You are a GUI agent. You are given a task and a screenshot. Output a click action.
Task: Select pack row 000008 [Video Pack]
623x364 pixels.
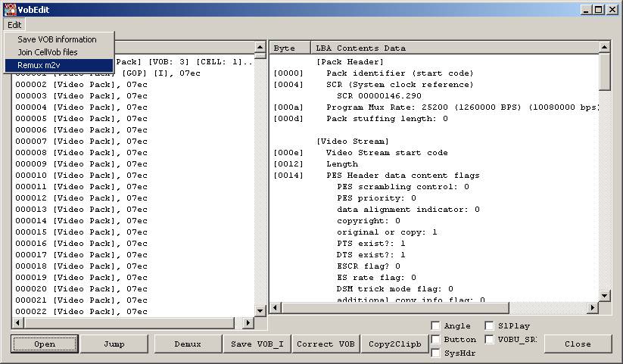coord(82,153)
